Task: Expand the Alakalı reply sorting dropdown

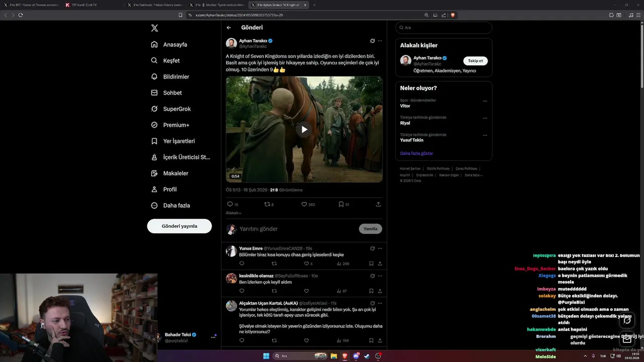Action: (x=233, y=213)
